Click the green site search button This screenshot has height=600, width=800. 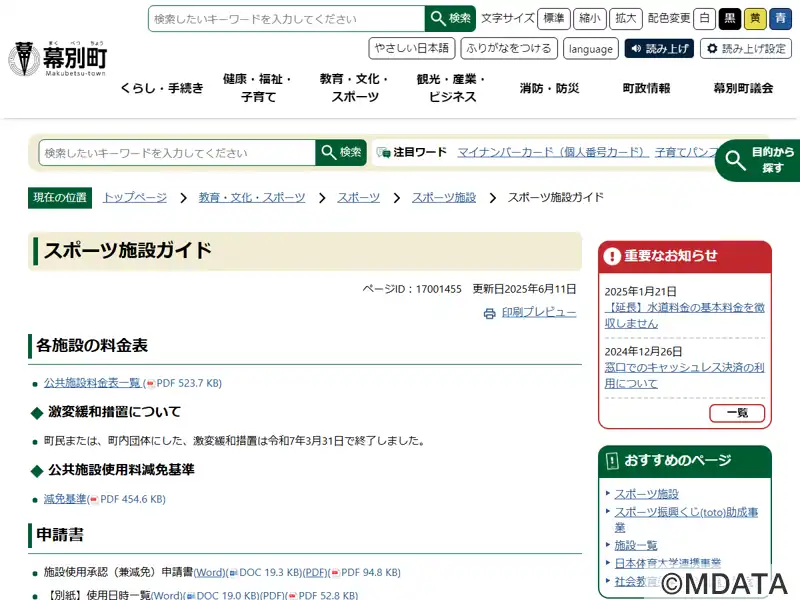pos(341,152)
